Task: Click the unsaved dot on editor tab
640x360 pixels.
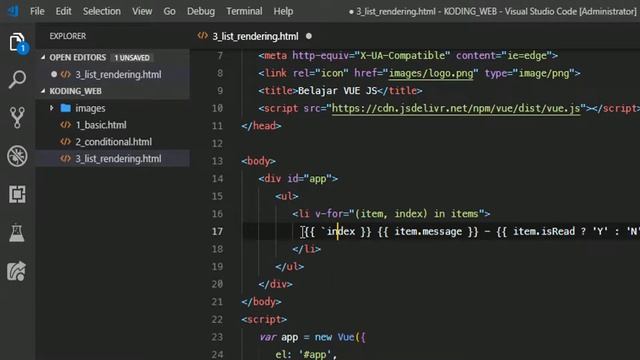Action: (309, 36)
